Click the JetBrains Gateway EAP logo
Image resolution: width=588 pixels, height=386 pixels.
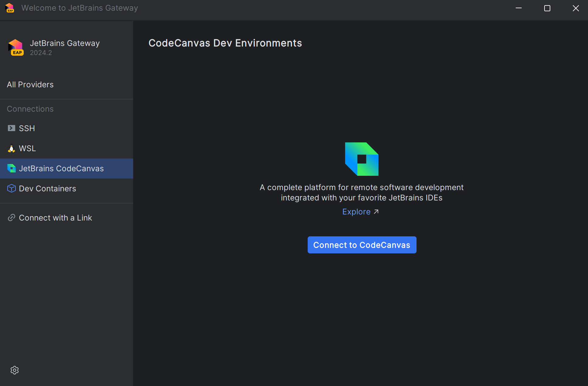click(16, 47)
